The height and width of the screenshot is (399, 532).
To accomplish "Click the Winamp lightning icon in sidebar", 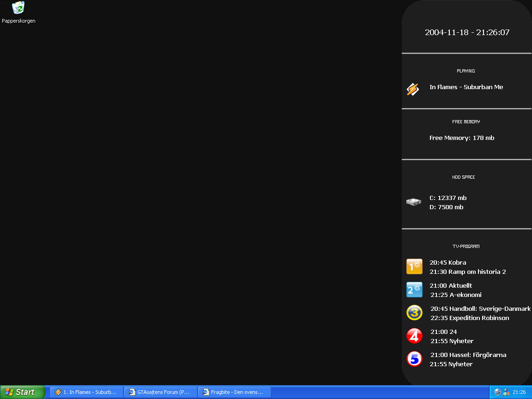I will (x=413, y=89).
